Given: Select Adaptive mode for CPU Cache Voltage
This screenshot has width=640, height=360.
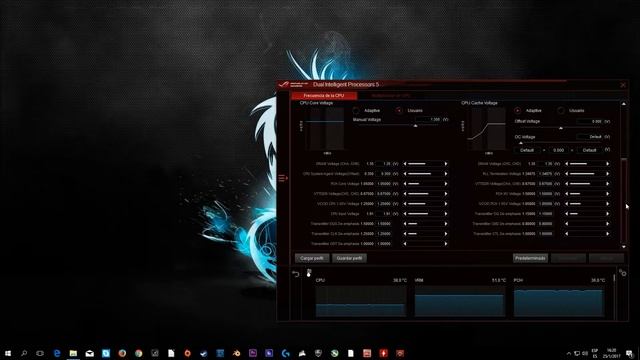Looking at the screenshot, I should [518, 111].
